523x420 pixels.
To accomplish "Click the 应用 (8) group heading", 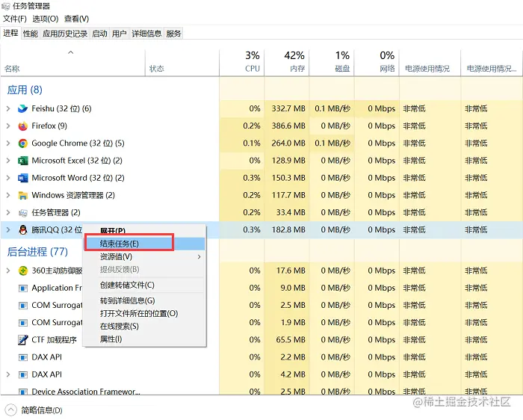I will (x=25, y=90).
